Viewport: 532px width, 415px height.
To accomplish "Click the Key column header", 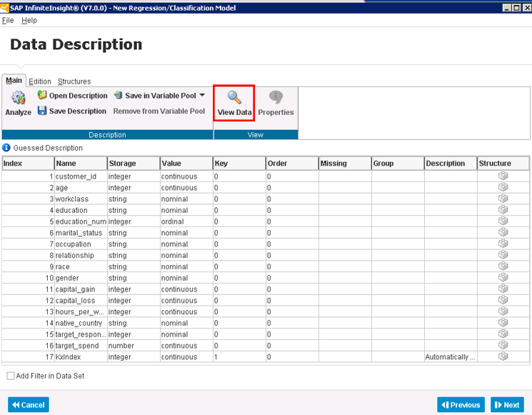I will pyautogui.click(x=239, y=164).
